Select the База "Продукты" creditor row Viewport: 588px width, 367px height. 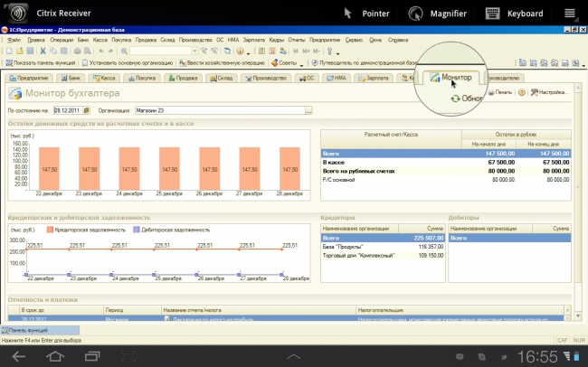pyautogui.click(x=383, y=247)
